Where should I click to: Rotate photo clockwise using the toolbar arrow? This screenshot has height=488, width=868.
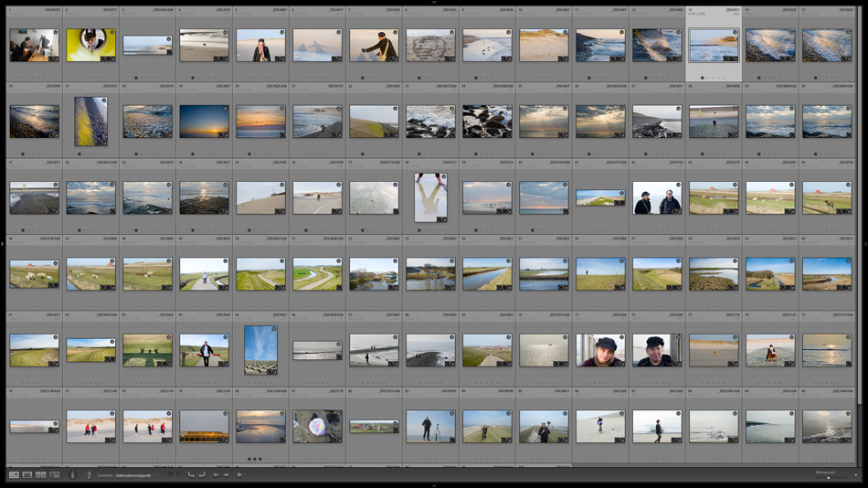[202, 475]
